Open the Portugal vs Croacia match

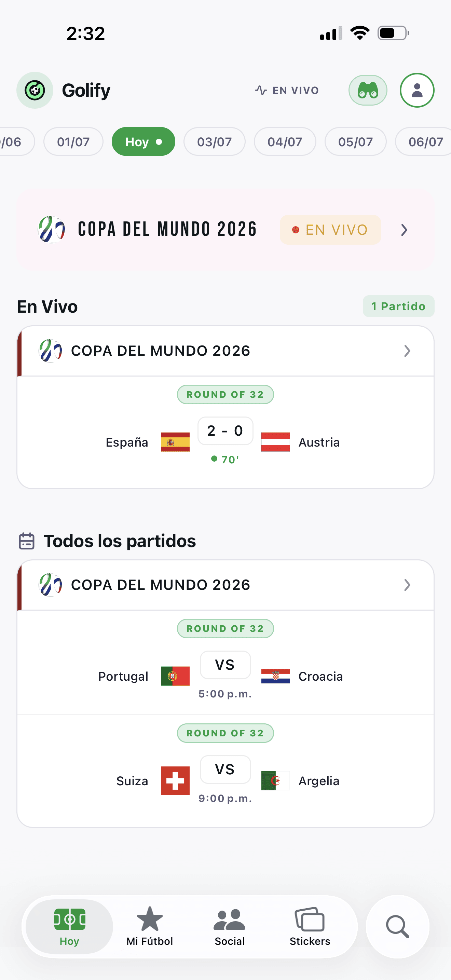point(225,662)
